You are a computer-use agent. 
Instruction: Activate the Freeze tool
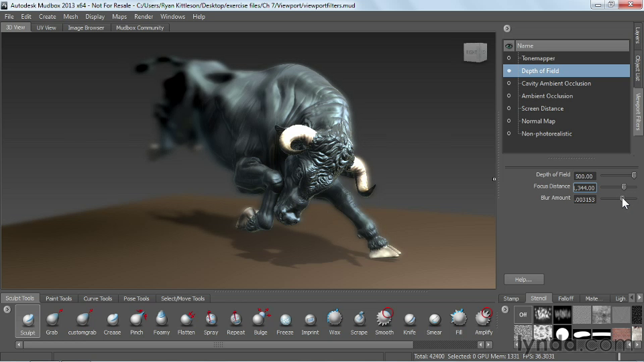[x=285, y=320]
